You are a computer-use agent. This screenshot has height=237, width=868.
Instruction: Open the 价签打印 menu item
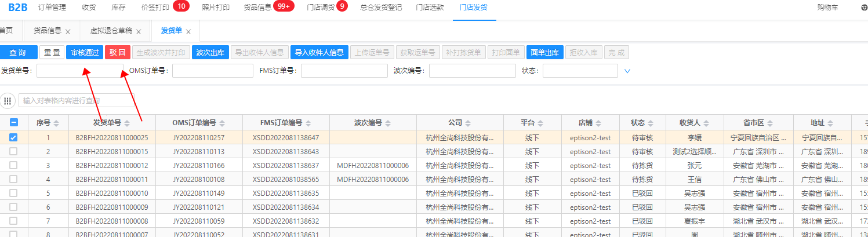pyautogui.click(x=155, y=8)
